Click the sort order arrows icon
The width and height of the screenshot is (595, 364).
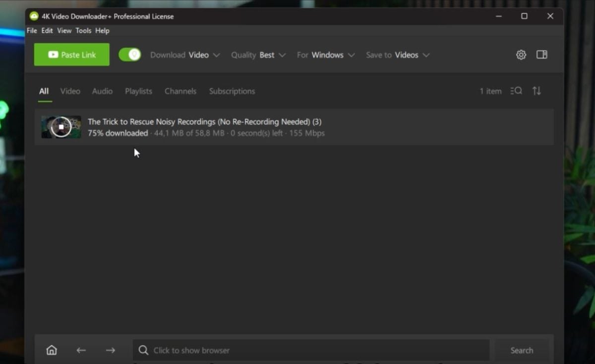click(536, 91)
